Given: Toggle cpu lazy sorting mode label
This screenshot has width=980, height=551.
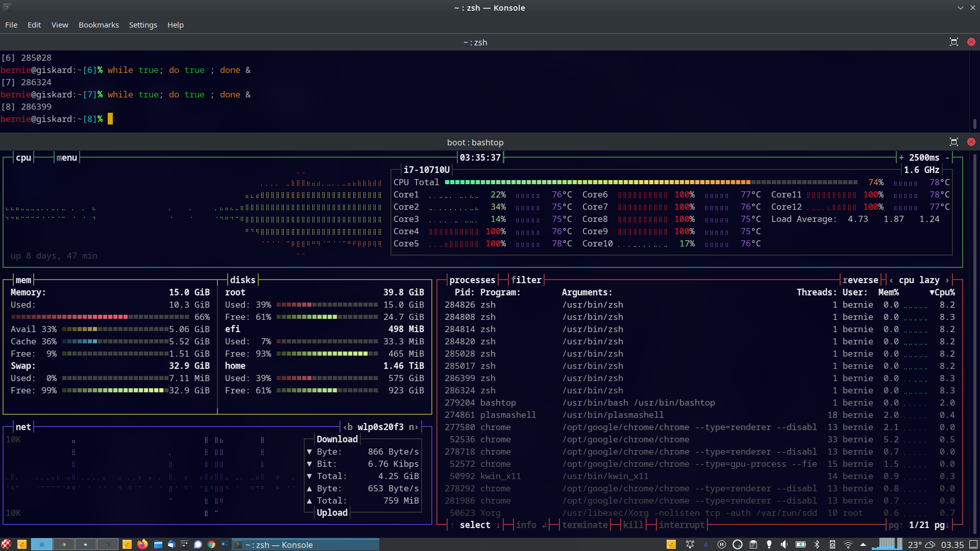Looking at the screenshot, I should [919, 280].
